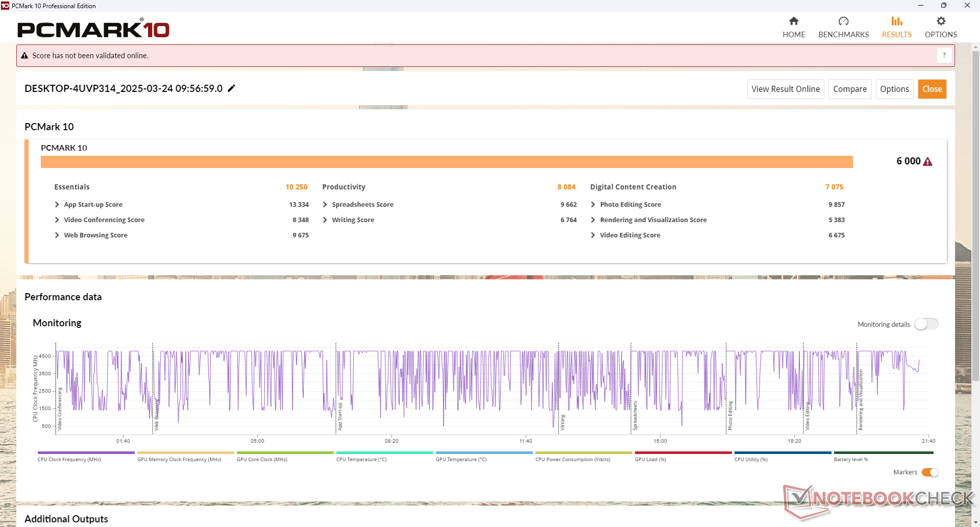Expand Rendering and Visualization Score row
Viewport: 980px width, 527px height.
click(x=593, y=220)
